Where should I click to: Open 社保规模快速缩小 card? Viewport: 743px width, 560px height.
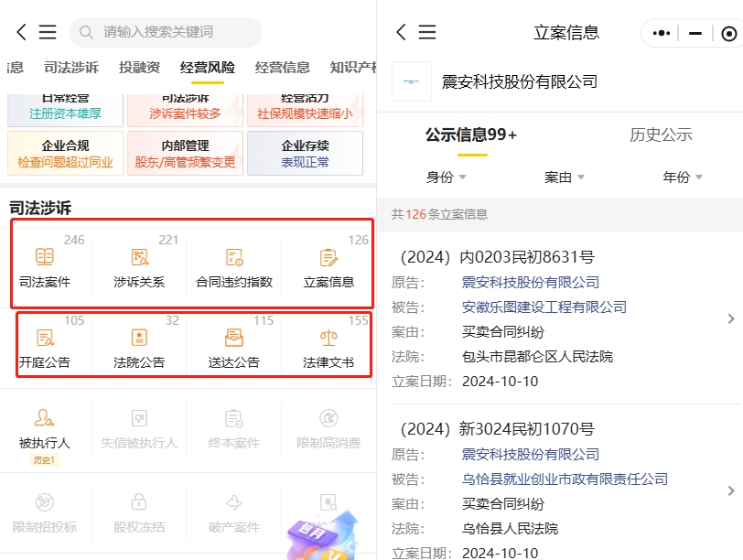[x=306, y=110]
